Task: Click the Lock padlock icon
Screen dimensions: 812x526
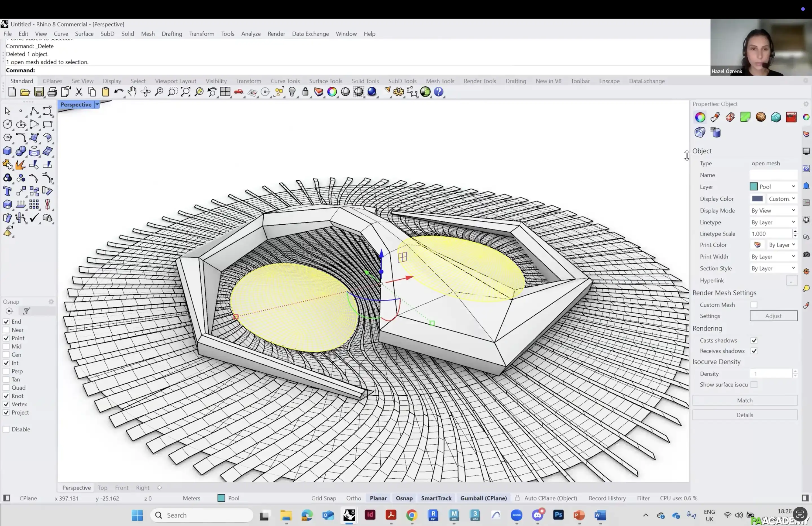Action: [305, 92]
